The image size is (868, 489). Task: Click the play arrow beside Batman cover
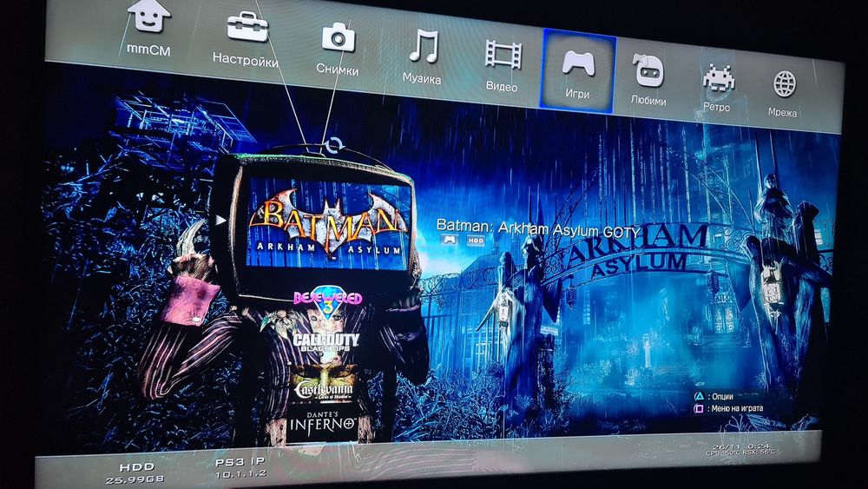point(220,219)
